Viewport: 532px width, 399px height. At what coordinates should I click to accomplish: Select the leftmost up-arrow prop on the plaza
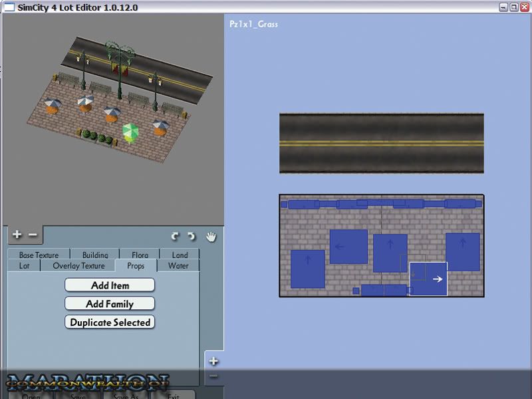(308, 269)
